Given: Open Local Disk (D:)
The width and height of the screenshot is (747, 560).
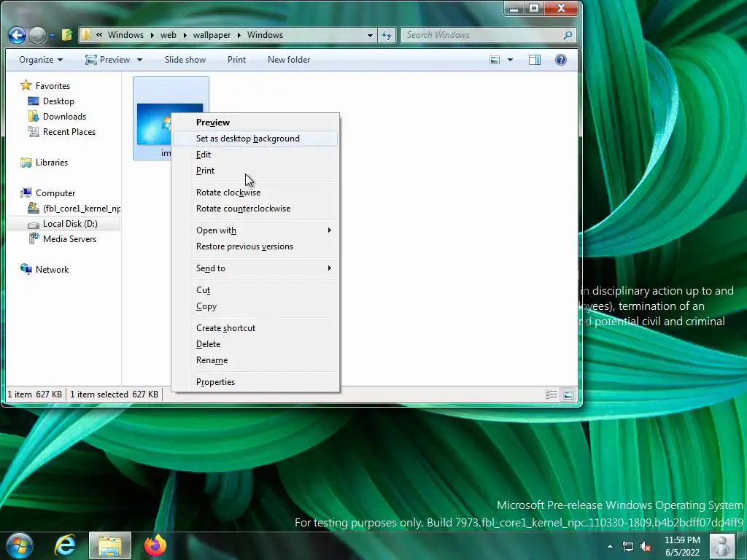Looking at the screenshot, I should tap(64, 224).
